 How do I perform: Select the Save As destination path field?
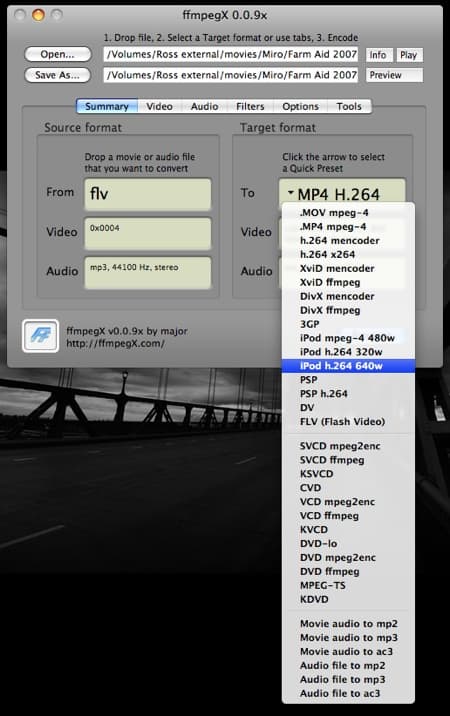coord(231,75)
